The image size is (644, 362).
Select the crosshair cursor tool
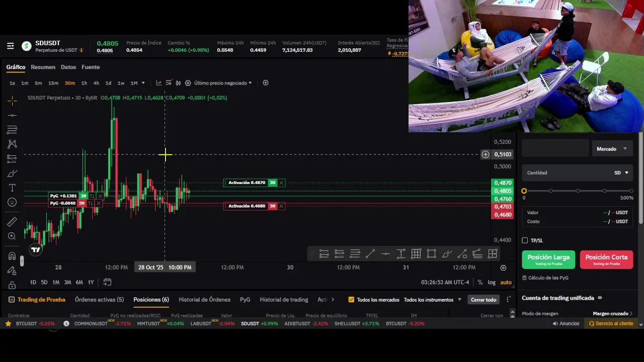click(12, 101)
